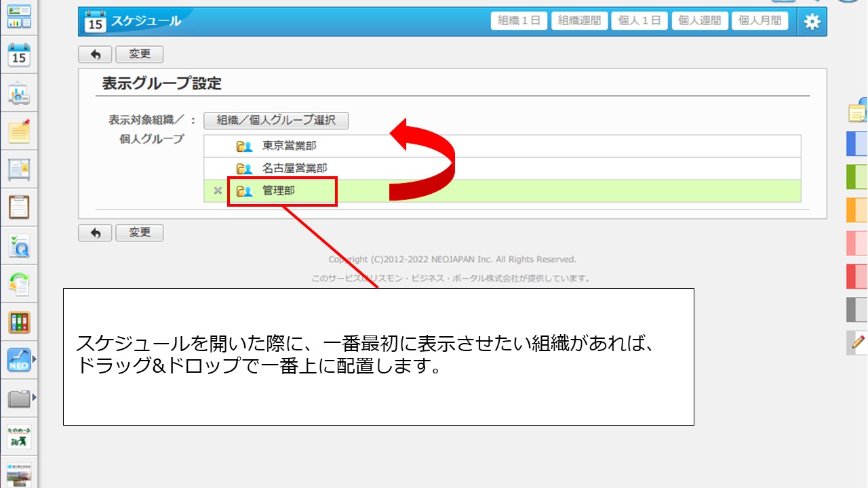Pick the red color swatch
Viewport: 868px width, 488px height.
(857, 276)
